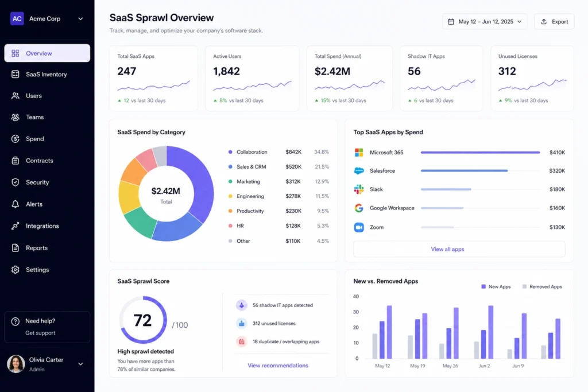The image size is (588, 392).
Task: Click the '$2.42M' Total Spend value
Action: pyautogui.click(x=332, y=71)
